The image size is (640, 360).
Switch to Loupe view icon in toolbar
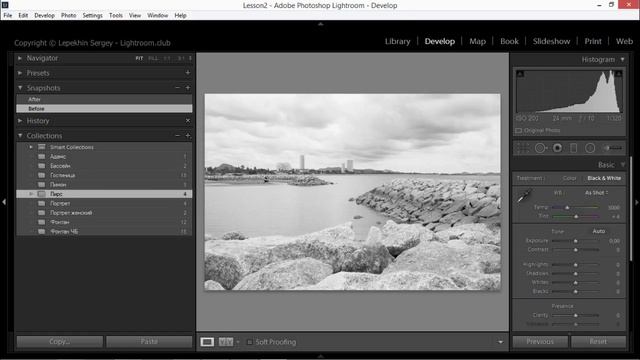pyautogui.click(x=207, y=342)
